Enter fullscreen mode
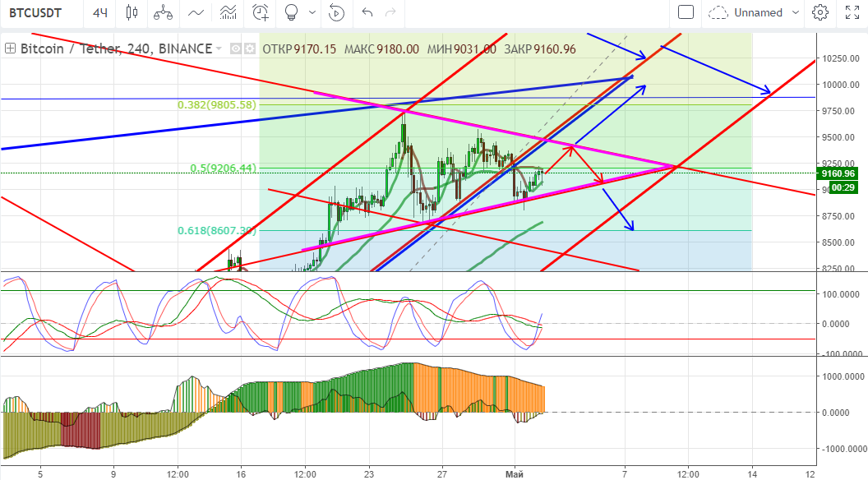868x480 pixels. tap(852, 12)
